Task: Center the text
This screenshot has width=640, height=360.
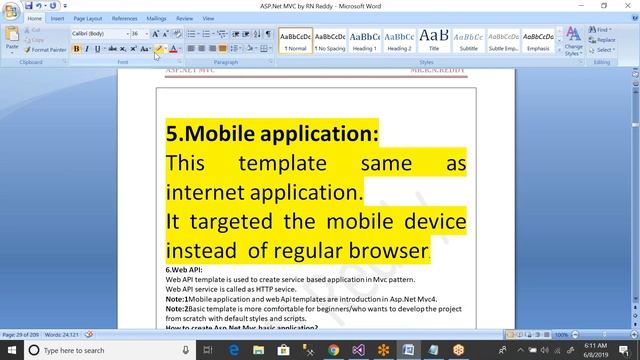Action: [202, 49]
